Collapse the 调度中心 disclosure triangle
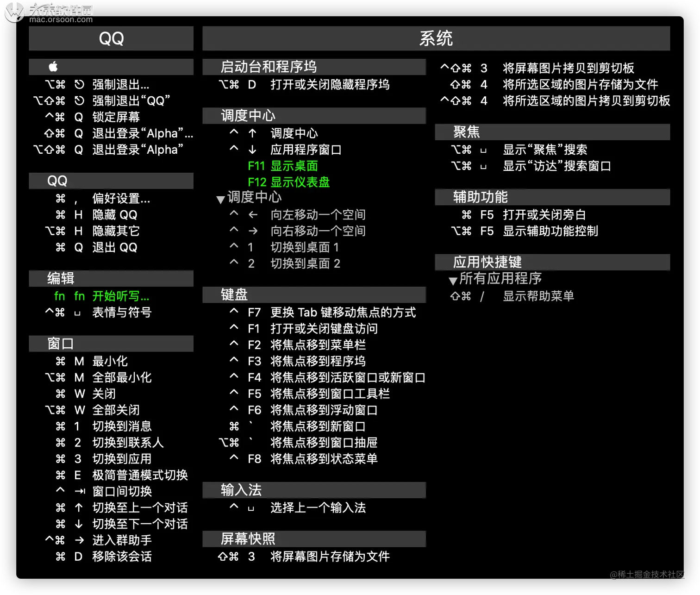 tap(221, 200)
